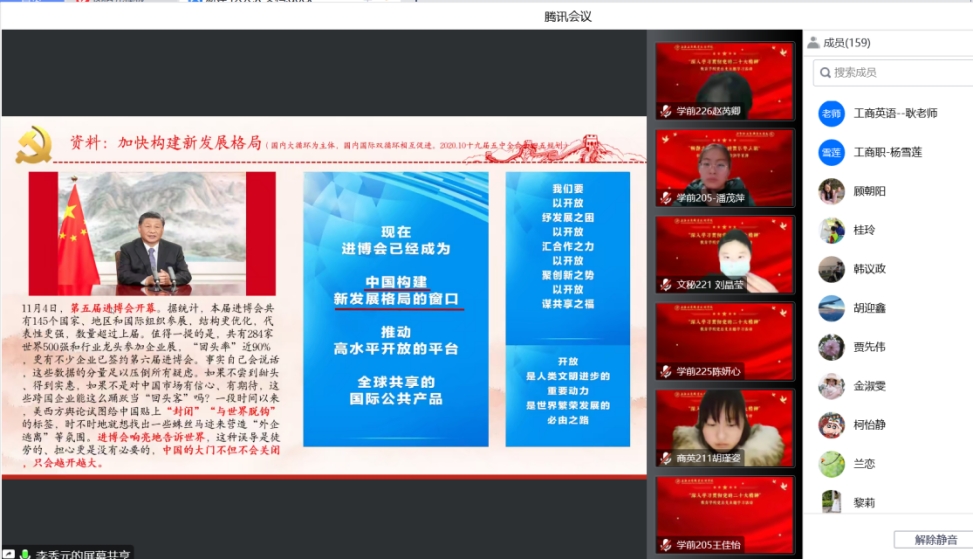The image size is (973, 559).
Task: Click 兰恋's green avatar
Action: coord(831,464)
